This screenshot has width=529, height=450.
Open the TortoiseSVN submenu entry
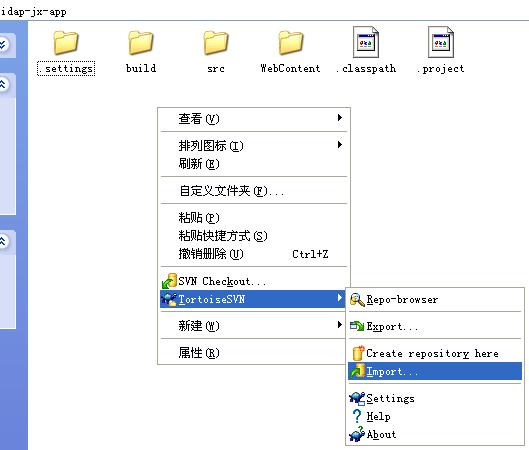coord(254,299)
